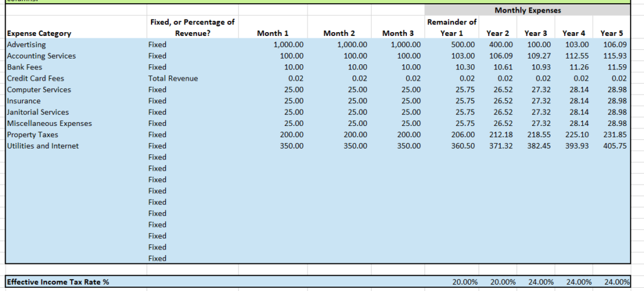Select the 'Property Taxes' category cell
The image size is (644, 291).
[x=33, y=135]
